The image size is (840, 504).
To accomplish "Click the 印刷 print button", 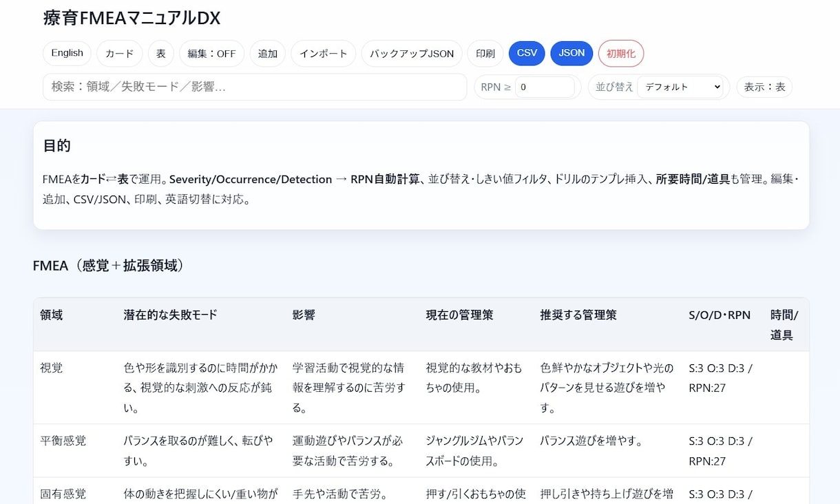I will (x=485, y=53).
